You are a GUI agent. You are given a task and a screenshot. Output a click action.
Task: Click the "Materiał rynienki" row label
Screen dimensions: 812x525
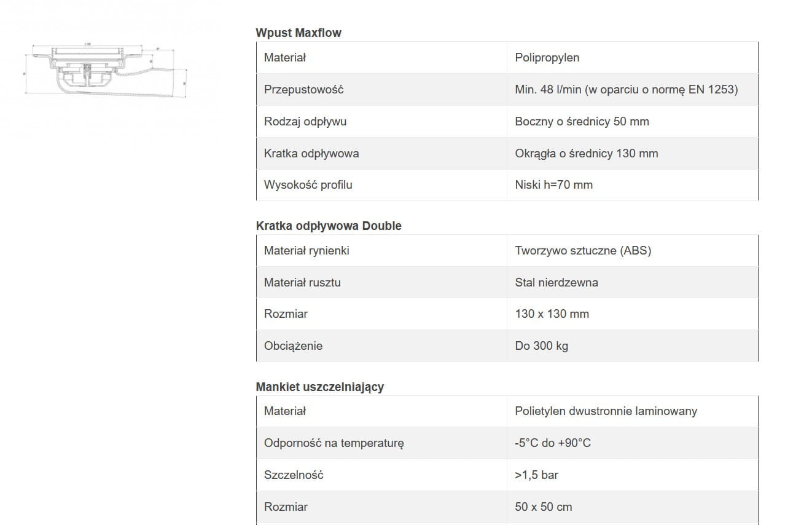click(306, 251)
